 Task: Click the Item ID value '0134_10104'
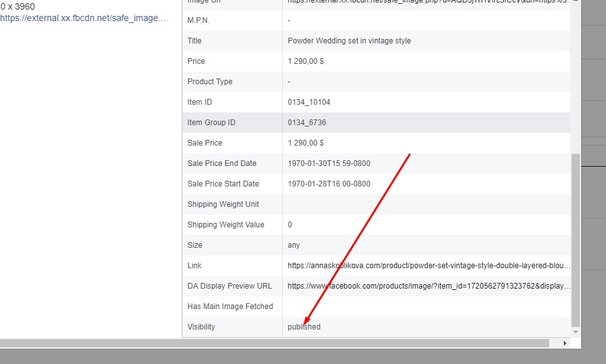(309, 102)
